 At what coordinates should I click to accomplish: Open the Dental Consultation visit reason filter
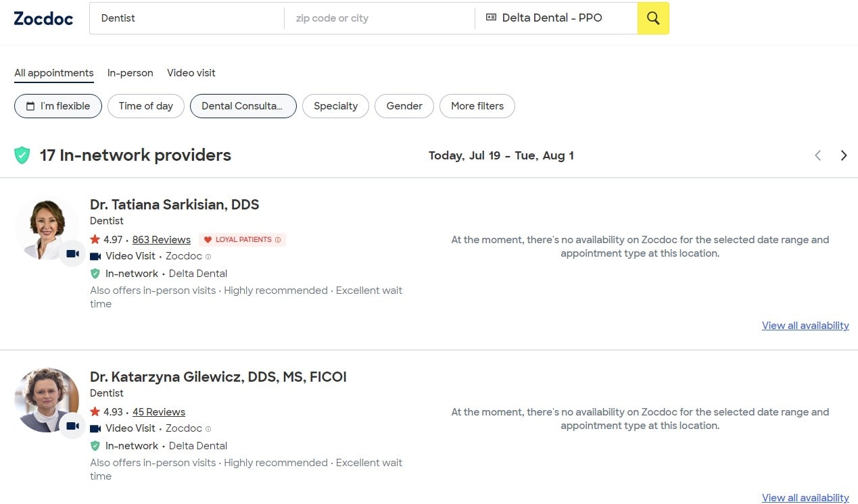(x=243, y=106)
